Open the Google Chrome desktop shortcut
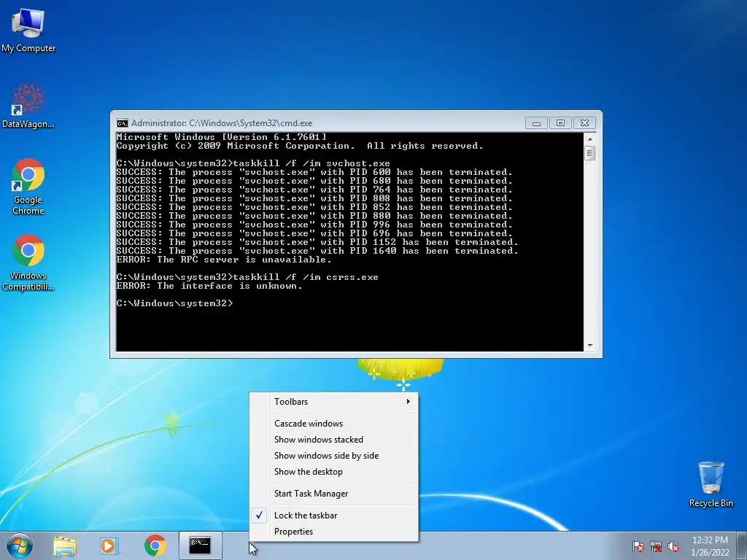 click(x=28, y=186)
